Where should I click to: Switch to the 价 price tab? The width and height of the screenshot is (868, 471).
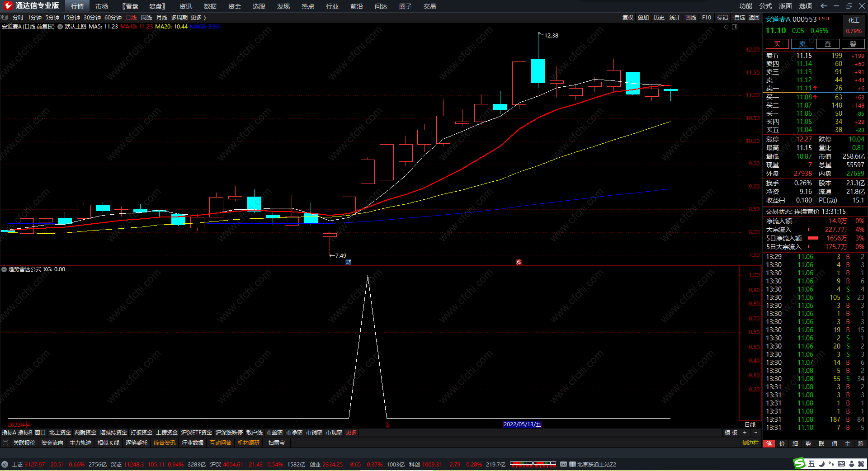(782, 443)
